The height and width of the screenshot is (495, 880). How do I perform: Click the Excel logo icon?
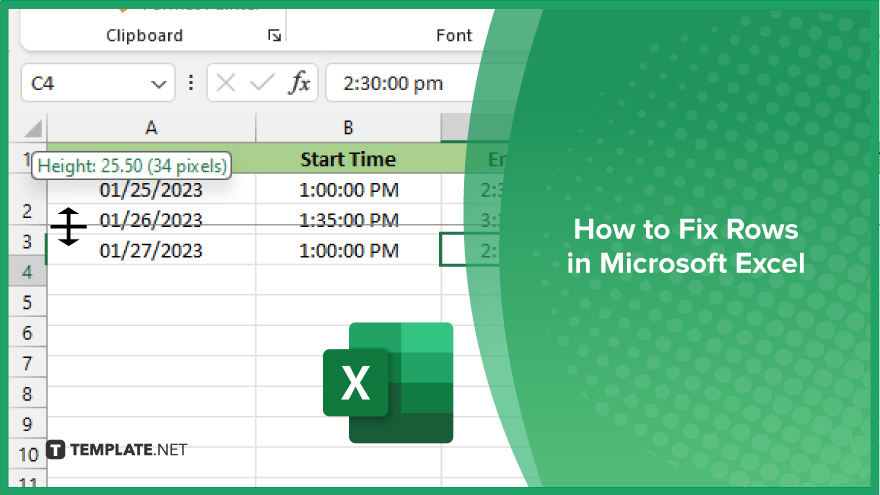click(388, 383)
